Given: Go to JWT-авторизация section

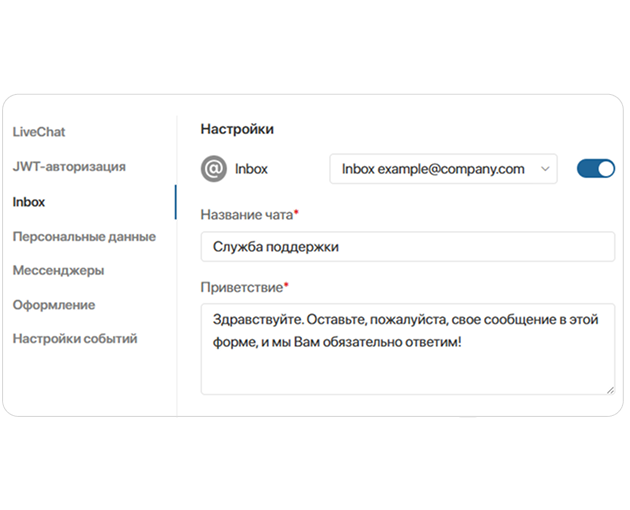Looking at the screenshot, I should click(x=69, y=166).
